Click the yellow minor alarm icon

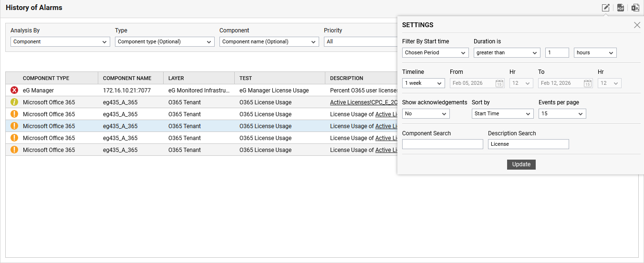click(x=14, y=102)
